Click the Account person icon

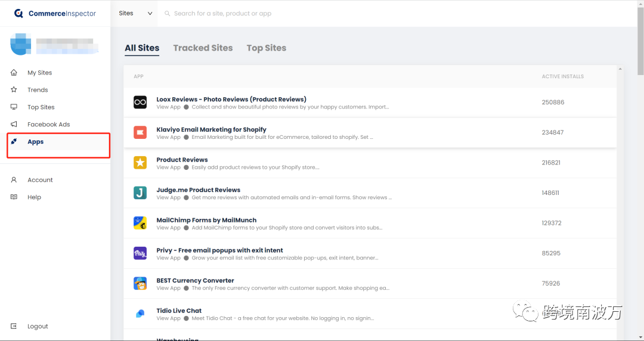(14, 179)
